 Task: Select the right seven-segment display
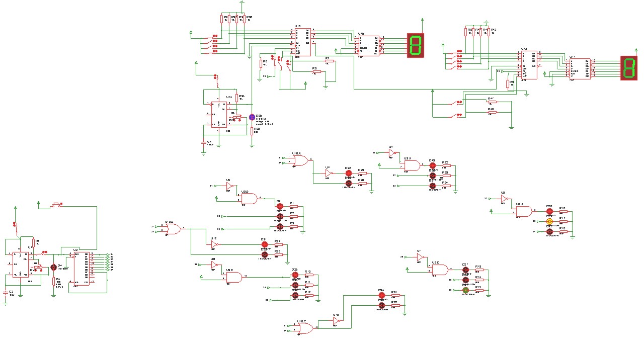[x=629, y=67]
